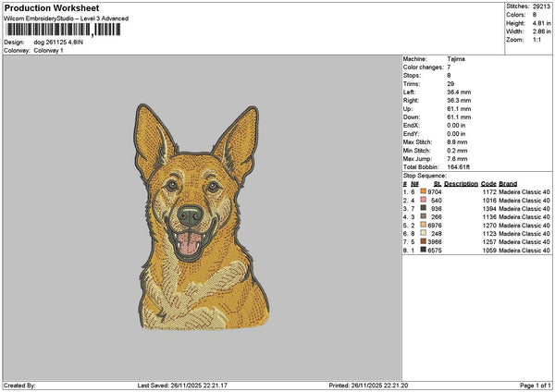
Task: Click the 'St.' column header
Action: click(x=438, y=184)
